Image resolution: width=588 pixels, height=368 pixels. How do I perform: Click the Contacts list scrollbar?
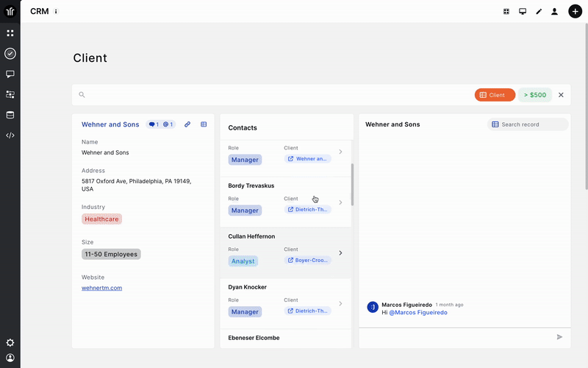pyautogui.click(x=353, y=185)
